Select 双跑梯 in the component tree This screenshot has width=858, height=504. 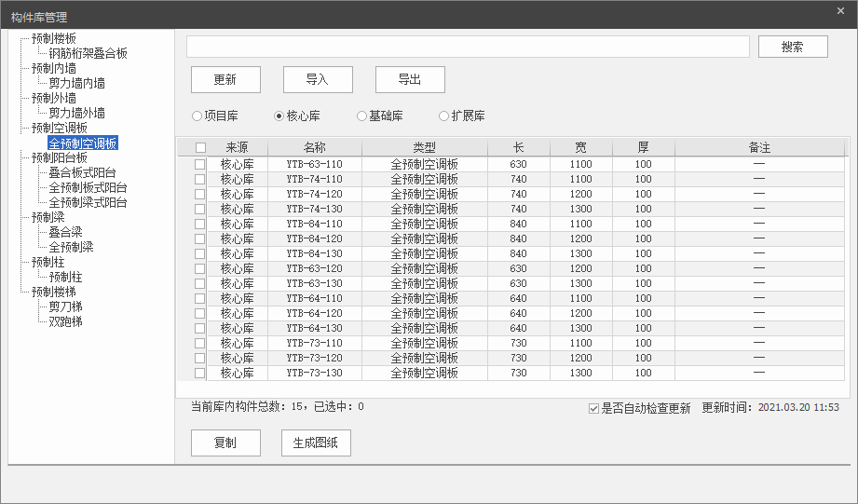click(x=65, y=321)
